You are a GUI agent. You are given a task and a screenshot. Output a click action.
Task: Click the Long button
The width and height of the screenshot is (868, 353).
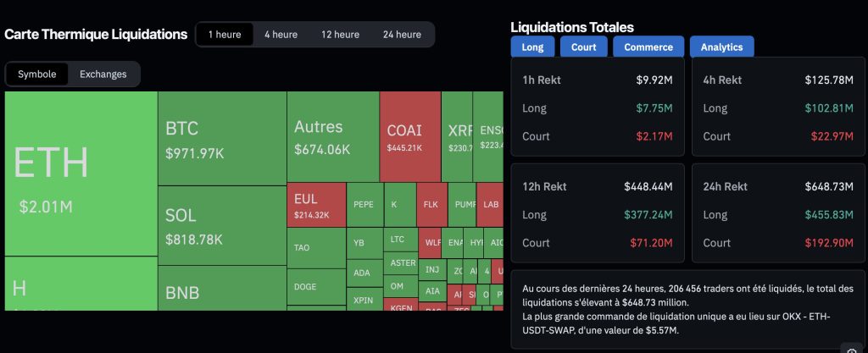pyautogui.click(x=532, y=47)
